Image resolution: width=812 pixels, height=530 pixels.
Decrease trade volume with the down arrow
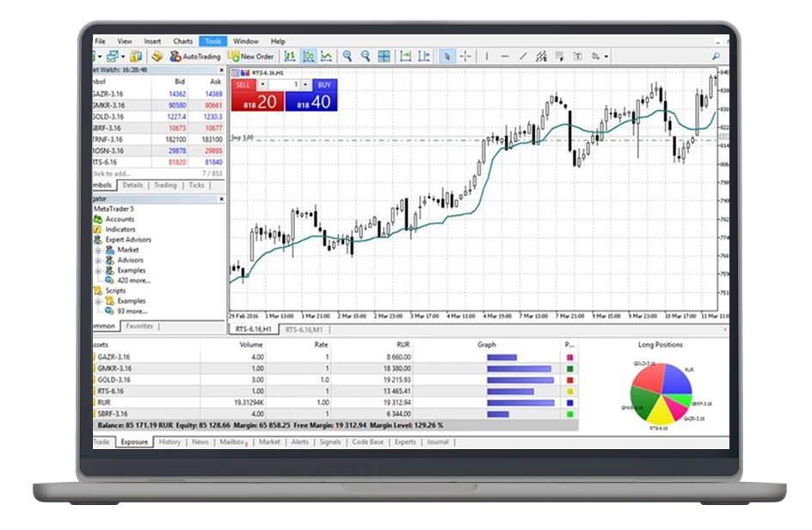tap(262, 84)
